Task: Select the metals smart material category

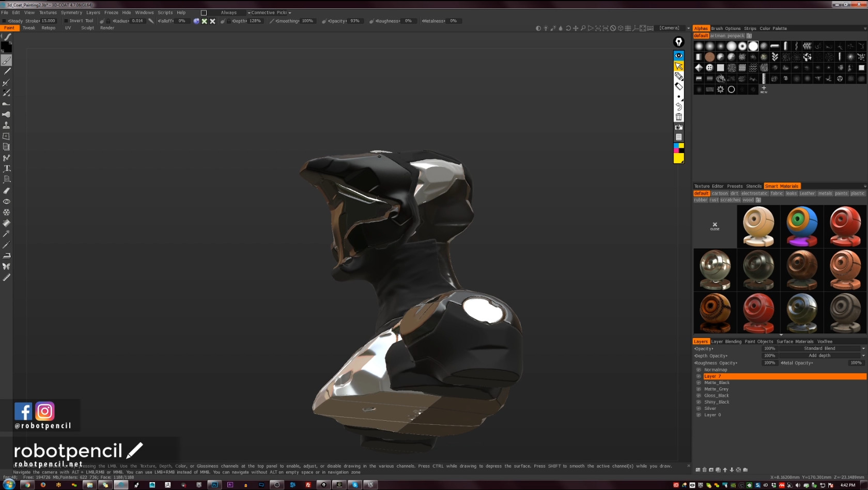Action: 825,193
